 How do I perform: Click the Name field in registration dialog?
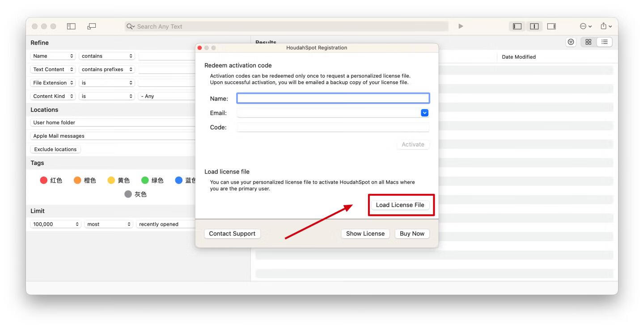coord(333,98)
